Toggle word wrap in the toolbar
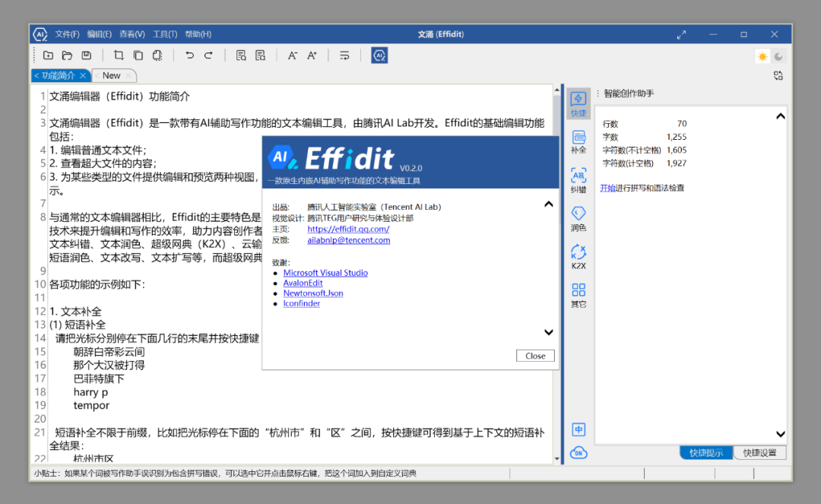This screenshot has width=821, height=504. 344,55
